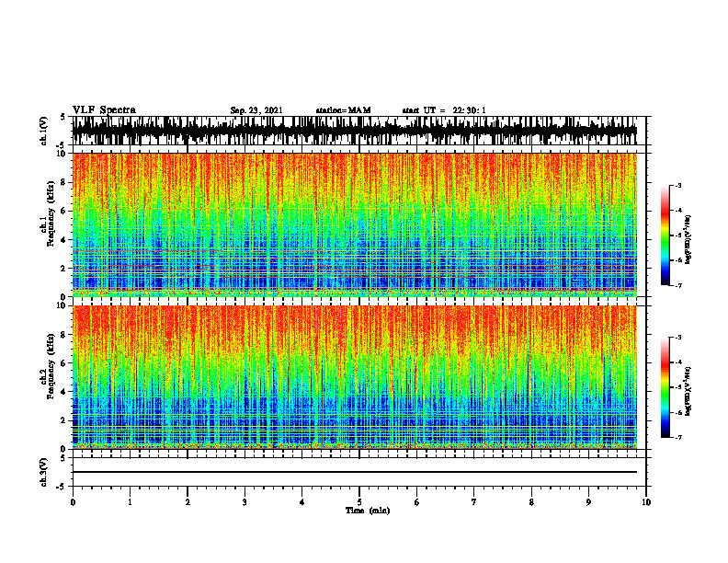Click inside the ch.1 frequency spectrogram
Image resolution: width=728 pixels, height=563 pixels.
[355, 224]
